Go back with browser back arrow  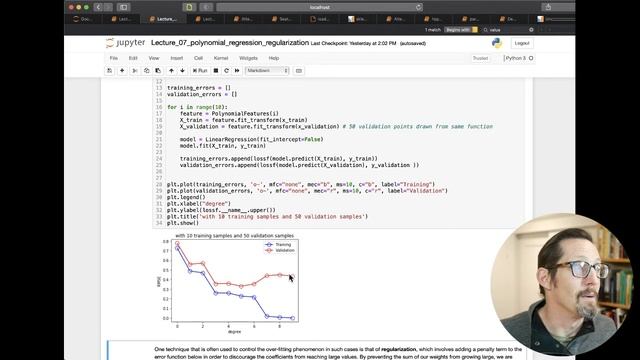point(98,7)
